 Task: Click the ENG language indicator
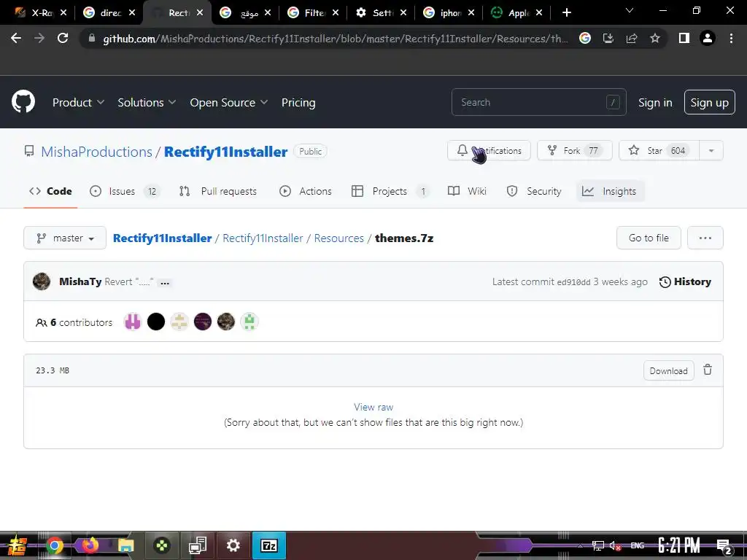[x=637, y=545]
